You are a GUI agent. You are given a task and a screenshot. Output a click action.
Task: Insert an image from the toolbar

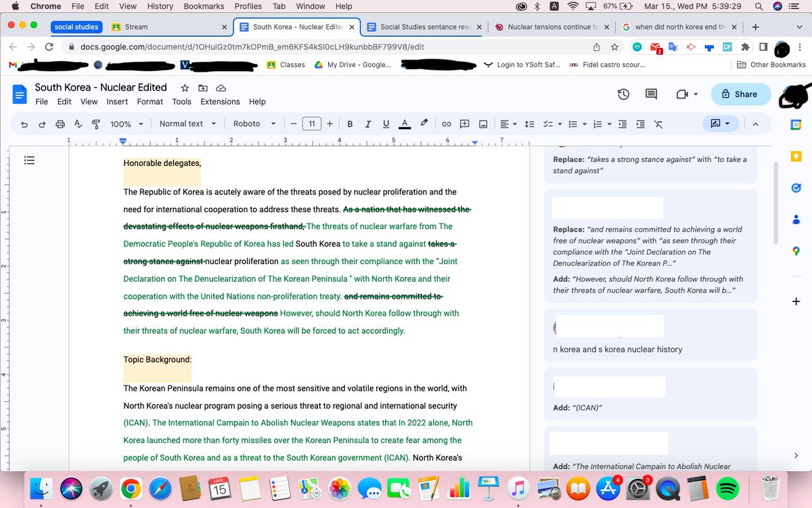[483, 124]
